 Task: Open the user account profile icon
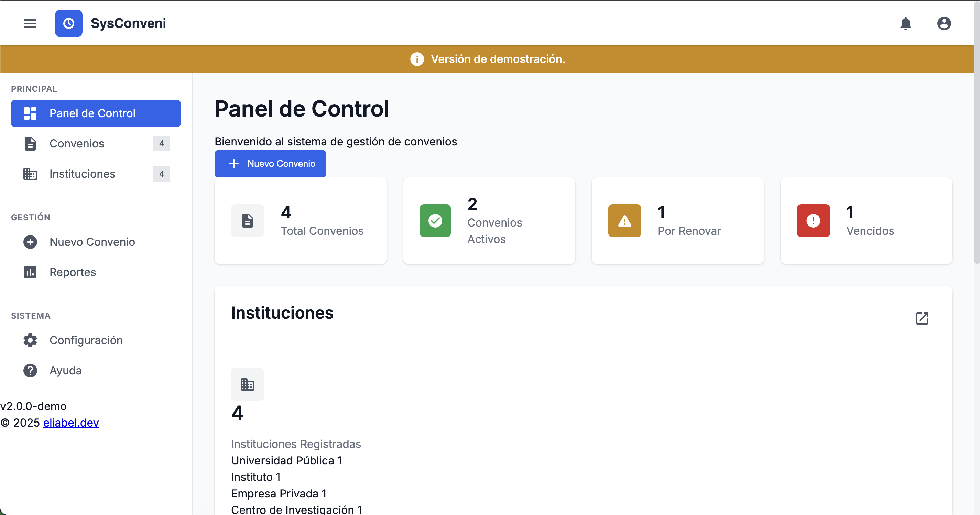pyautogui.click(x=944, y=23)
